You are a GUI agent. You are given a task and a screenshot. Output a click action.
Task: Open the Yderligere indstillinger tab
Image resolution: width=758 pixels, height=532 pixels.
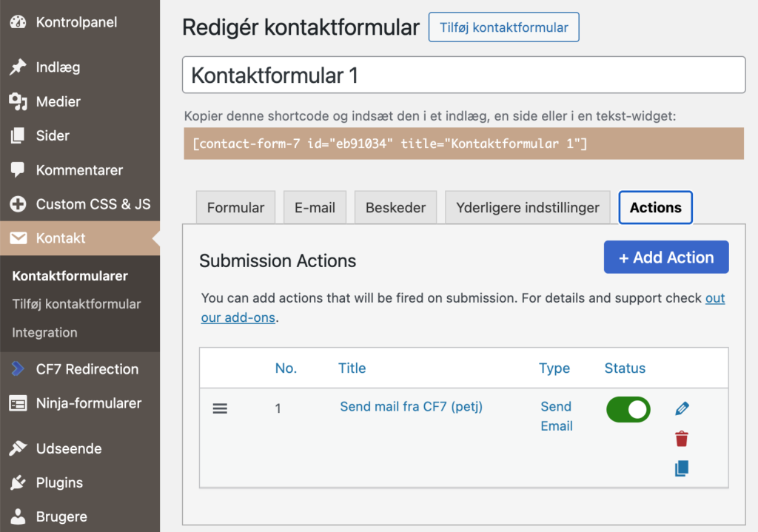[x=527, y=208]
